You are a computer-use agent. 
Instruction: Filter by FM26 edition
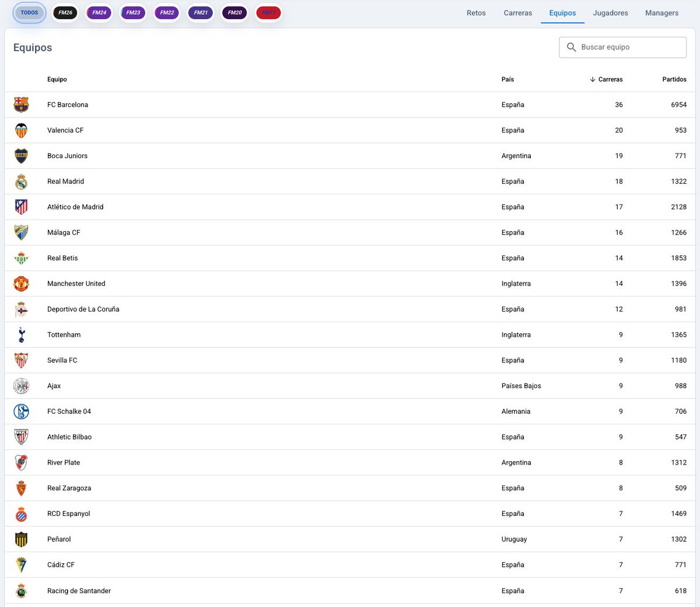(65, 12)
